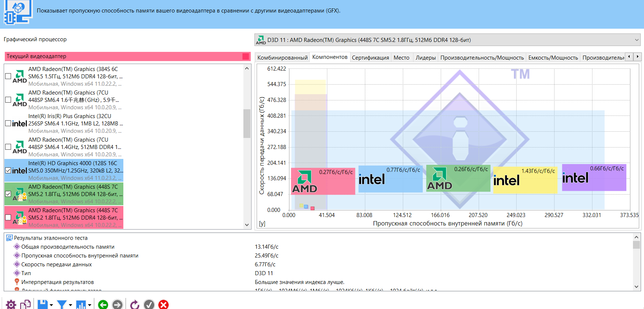Check the AMD Radeon 7CU 1.4GHz entry checkbox
Screen dimensions: 644x309
point(8,147)
